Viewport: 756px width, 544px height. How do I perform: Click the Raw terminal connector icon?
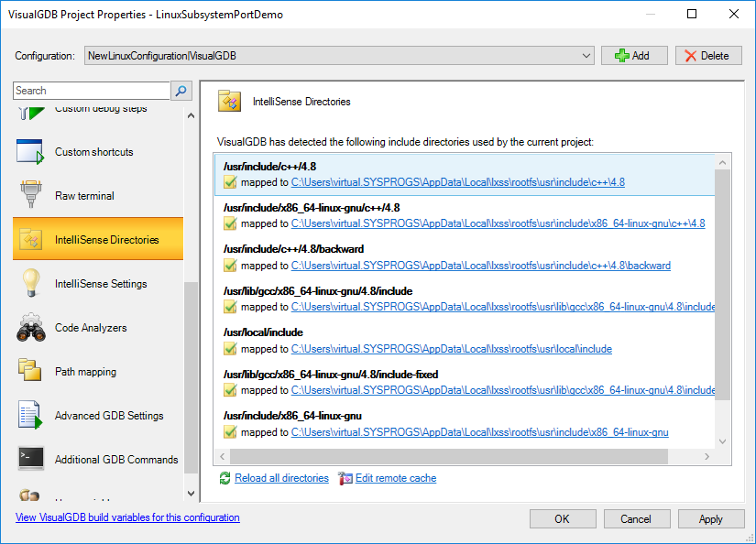click(x=31, y=194)
